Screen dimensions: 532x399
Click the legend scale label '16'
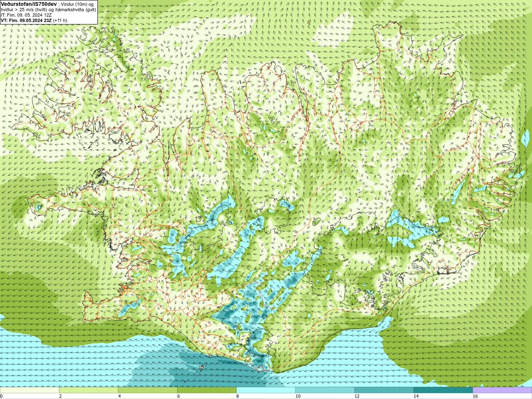coord(475,396)
